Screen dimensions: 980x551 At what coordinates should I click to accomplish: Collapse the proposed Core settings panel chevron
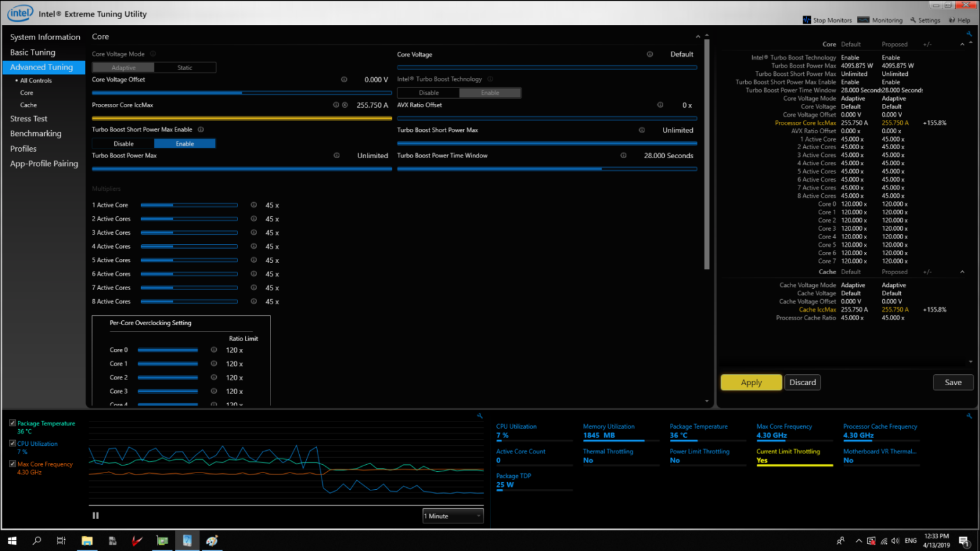(x=962, y=44)
